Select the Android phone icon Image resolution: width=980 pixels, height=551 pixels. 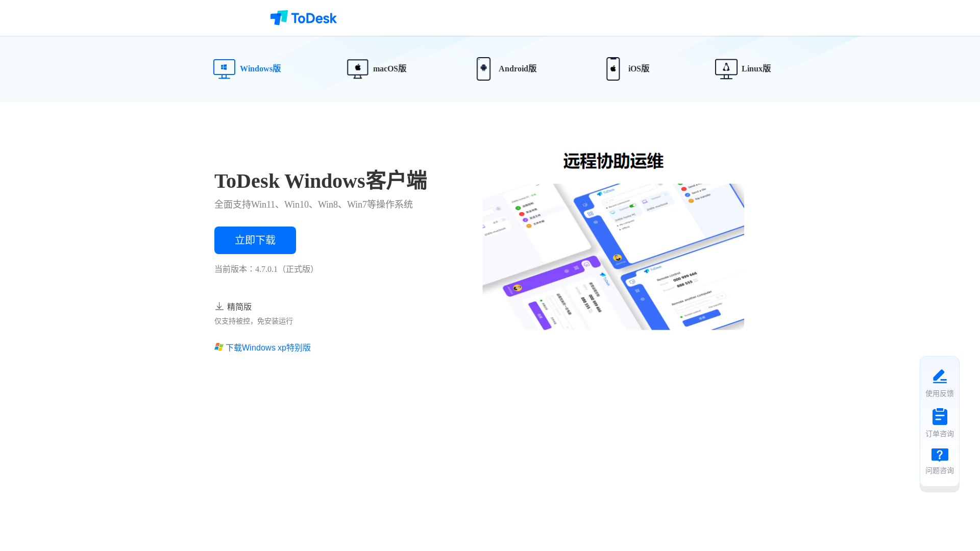483,69
